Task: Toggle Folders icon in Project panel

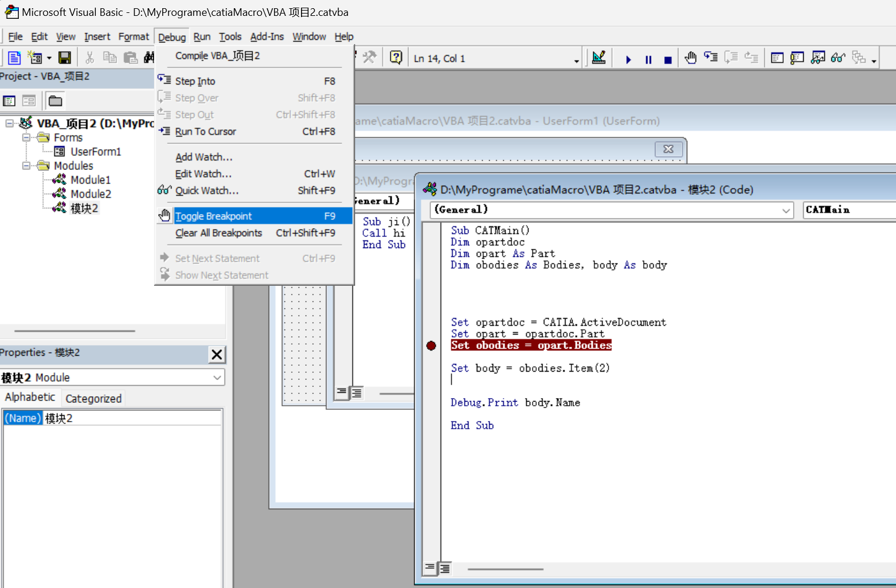Action: 55,101
